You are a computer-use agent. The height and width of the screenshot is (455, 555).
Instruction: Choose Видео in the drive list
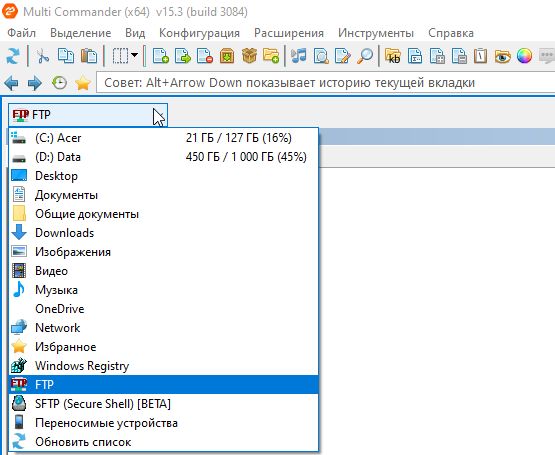pyautogui.click(x=164, y=271)
